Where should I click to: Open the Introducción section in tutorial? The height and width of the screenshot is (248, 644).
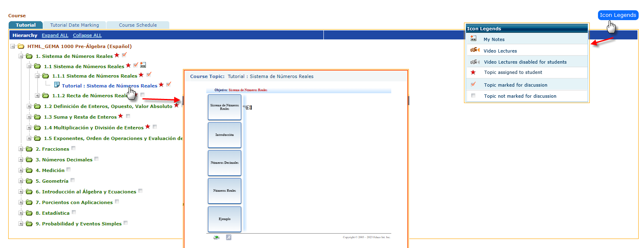point(224,135)
